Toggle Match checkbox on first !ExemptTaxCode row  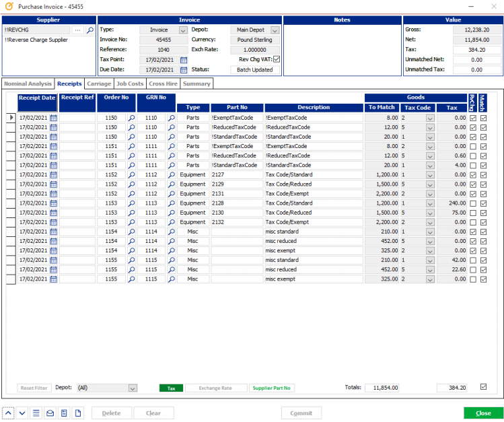tap(483, 118)
